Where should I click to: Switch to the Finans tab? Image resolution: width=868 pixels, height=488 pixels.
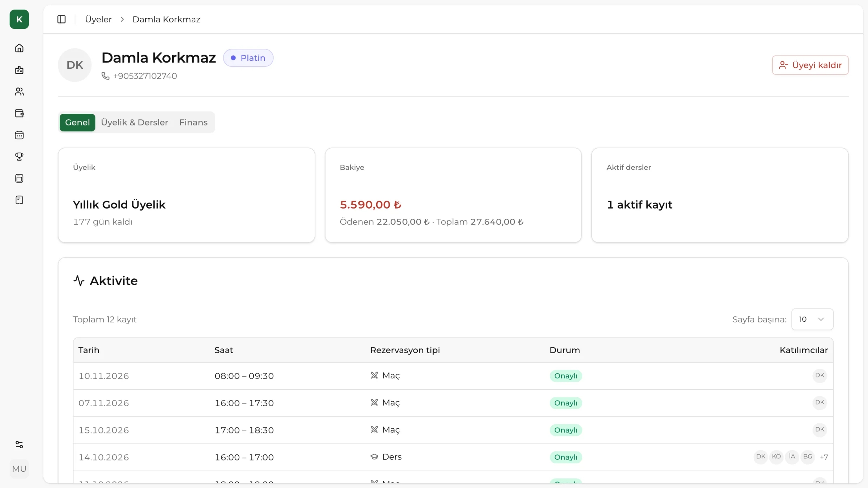point(193,122)
